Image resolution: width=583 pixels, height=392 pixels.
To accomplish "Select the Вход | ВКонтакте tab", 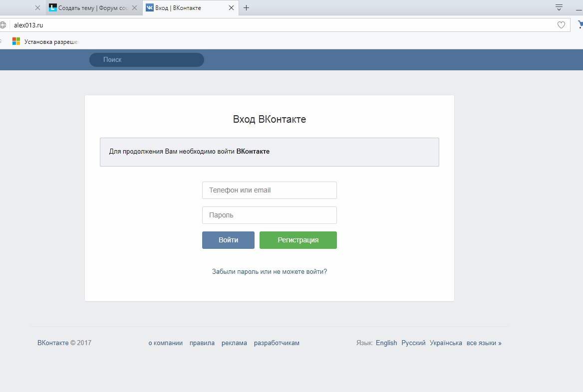I will click(x=191, y=8).
